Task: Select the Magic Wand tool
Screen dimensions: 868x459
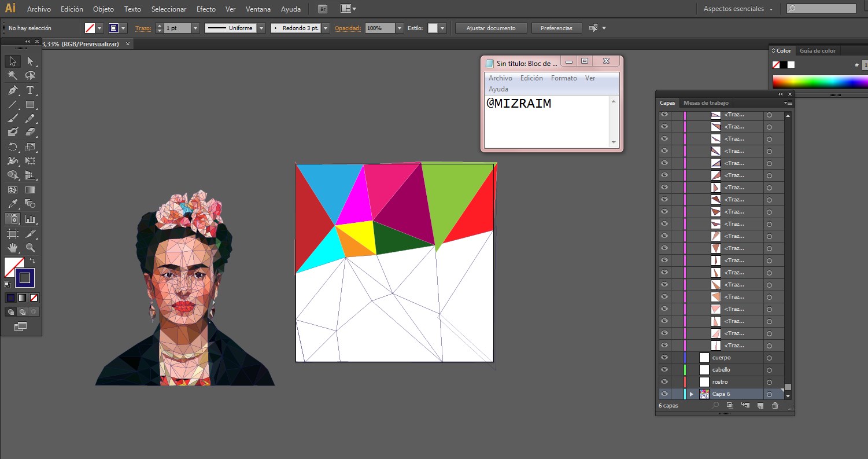Action: (x=13, y=75)
